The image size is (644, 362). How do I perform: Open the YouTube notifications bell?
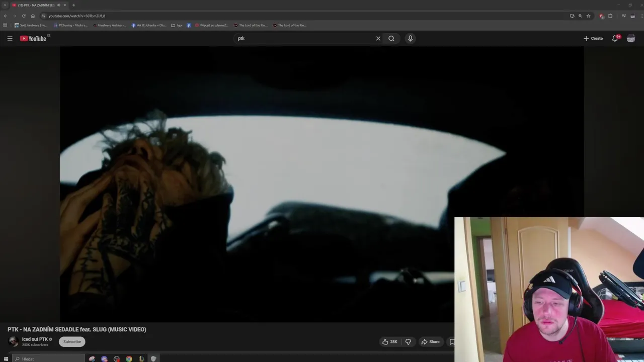(615, 38)
